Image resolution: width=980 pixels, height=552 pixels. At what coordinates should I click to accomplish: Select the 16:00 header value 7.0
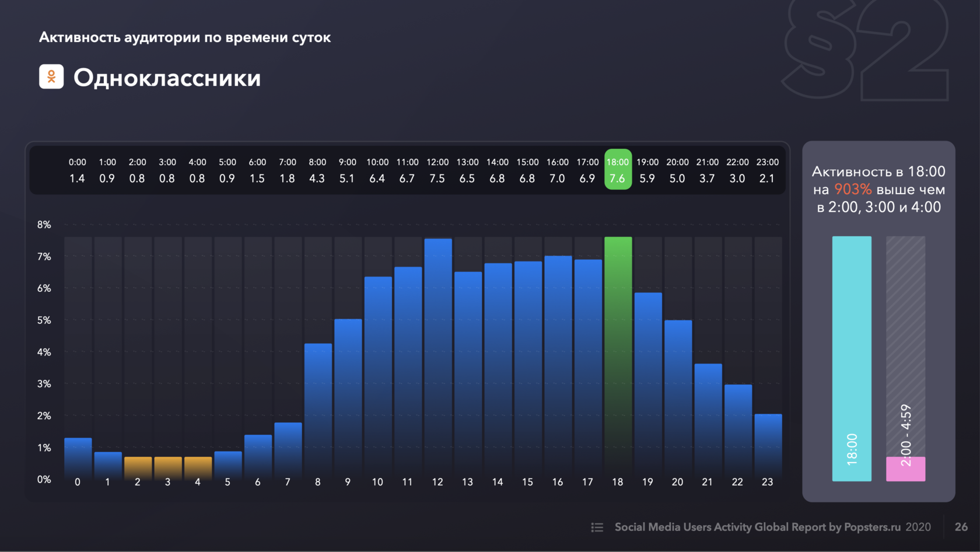coord(558,179)
